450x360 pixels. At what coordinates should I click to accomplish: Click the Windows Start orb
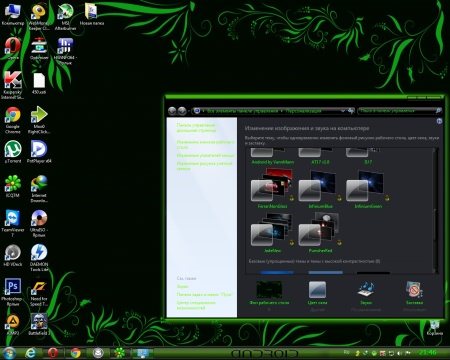tap(9, 353)
